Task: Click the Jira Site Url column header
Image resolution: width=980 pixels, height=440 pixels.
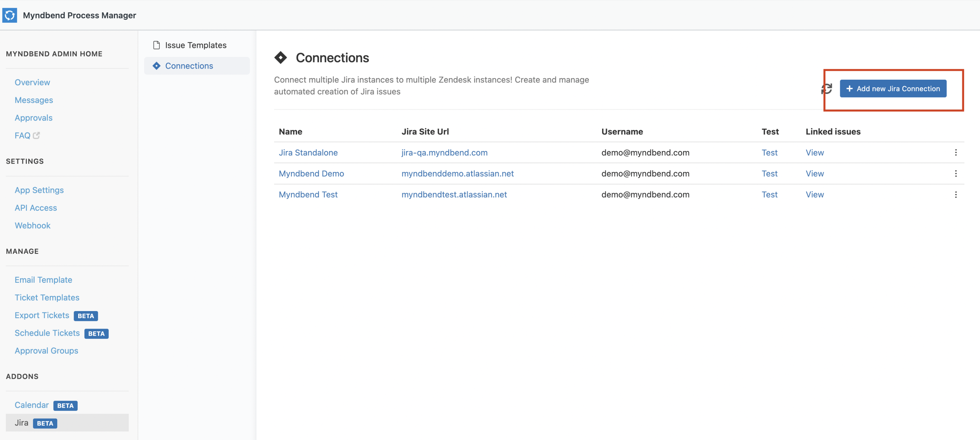Action: click(425, 131)
